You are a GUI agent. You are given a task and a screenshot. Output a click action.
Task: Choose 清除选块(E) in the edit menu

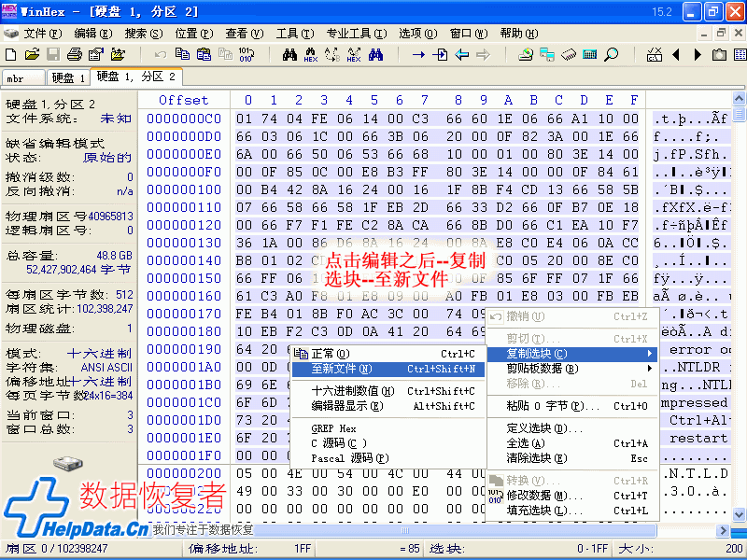573,458
